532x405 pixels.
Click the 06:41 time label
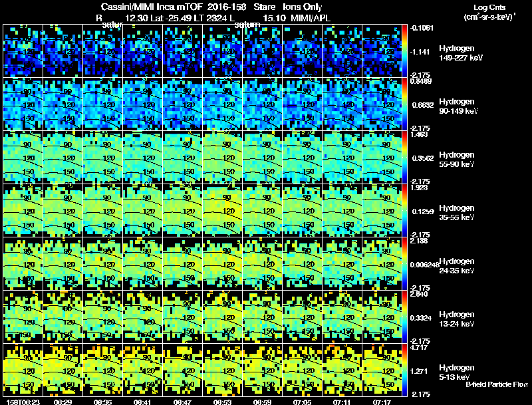tap(142, 402)
